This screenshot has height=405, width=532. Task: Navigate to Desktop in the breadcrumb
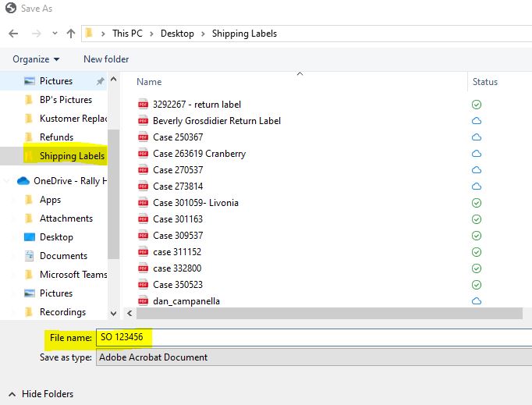click(177, 34)
